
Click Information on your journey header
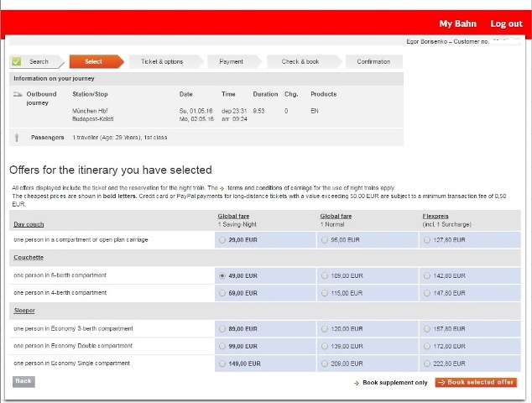(54, 78)
